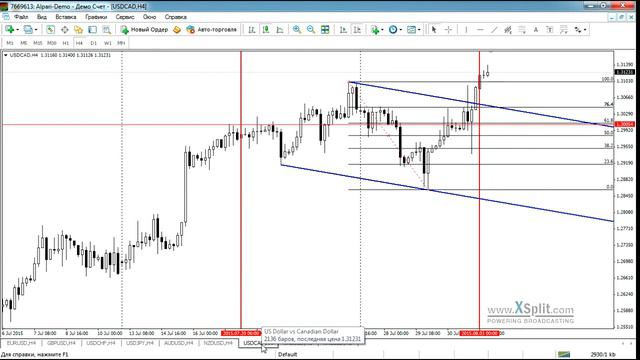640x360 pixels.
Task: Expand the New Chart dropdown arrow
Action: [18, 30]
